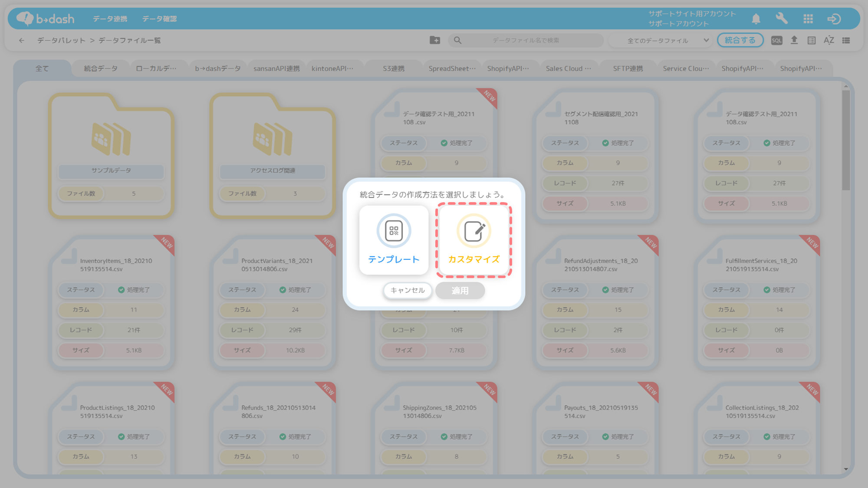Click the 統合する button

[x=740, y=40]
